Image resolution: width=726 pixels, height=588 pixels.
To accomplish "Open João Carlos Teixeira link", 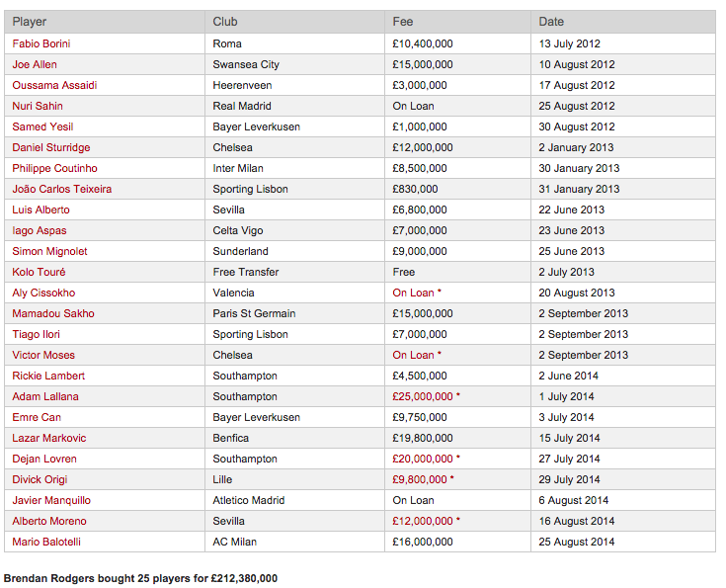I will click(x=62, y=189).
